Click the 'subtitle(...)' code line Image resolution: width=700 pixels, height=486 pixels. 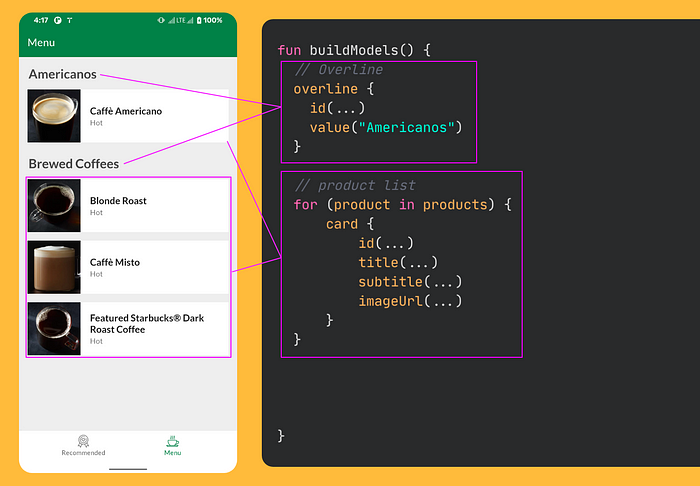(x=410, y=282)
